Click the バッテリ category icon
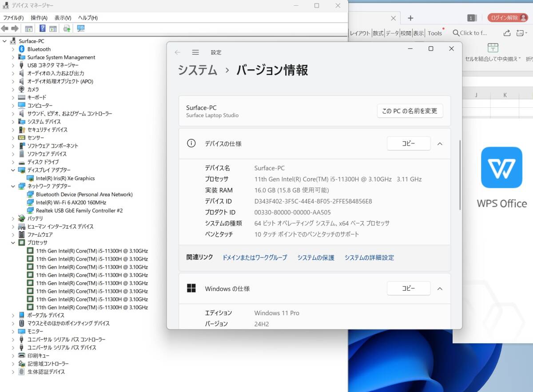This screenshot has height=392, width=533. pyautogui.click(x=22, y=218)
